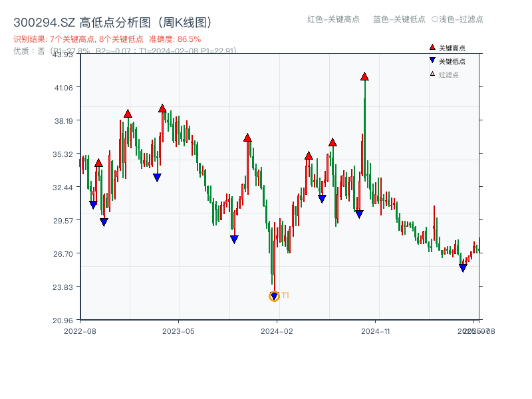
Task: Click the isolated red candle spike in early 2025
Action: 434,223
